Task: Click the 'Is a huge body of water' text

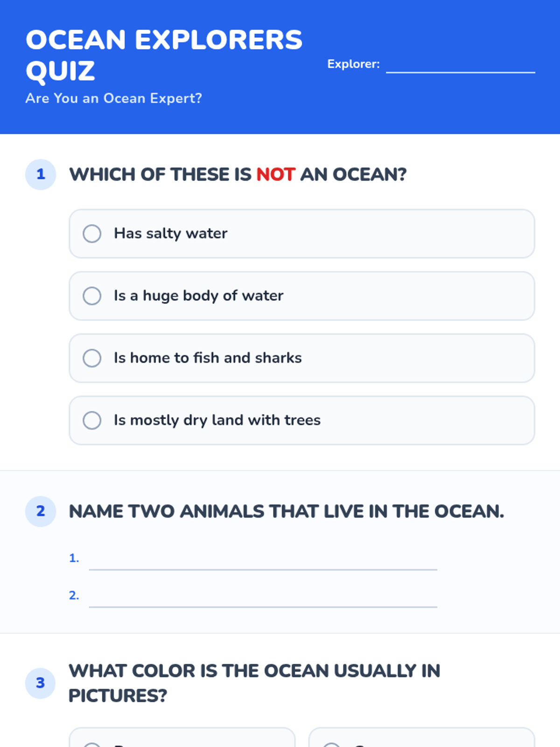Action: [198, 296]
